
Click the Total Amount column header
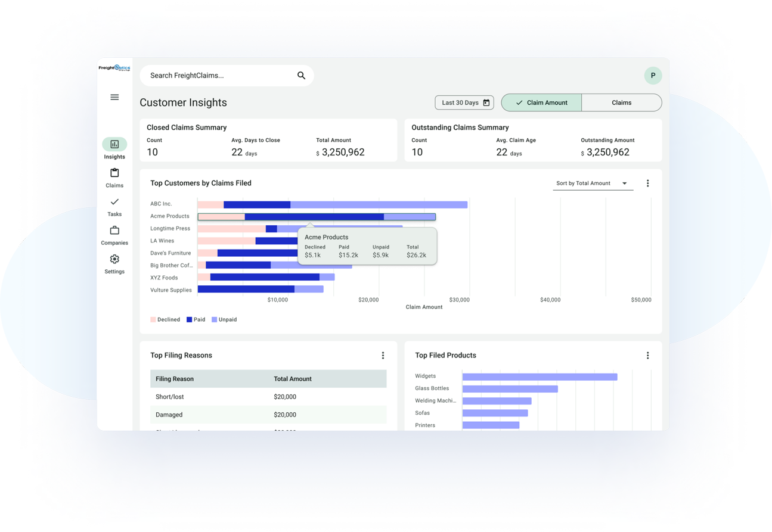point(293,379)
